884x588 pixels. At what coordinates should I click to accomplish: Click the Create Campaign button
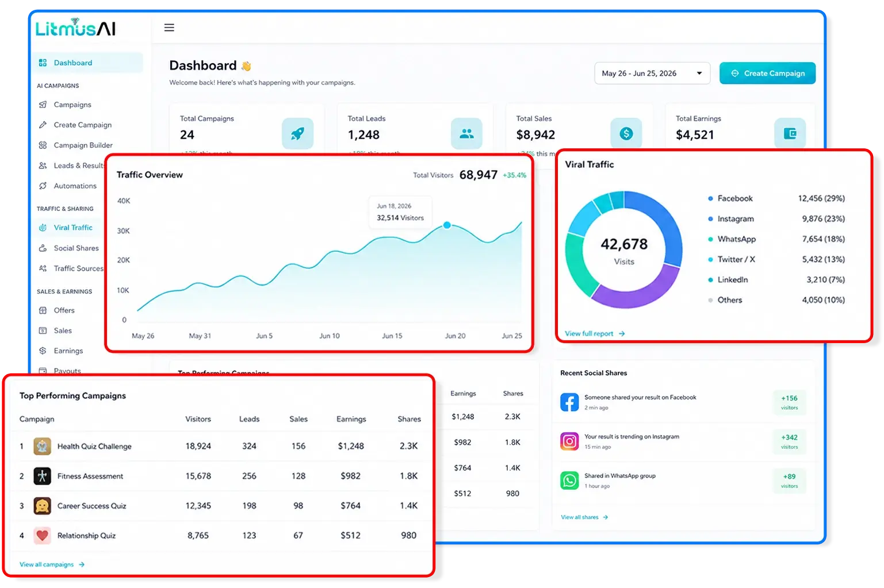click(x=767, y=74)
